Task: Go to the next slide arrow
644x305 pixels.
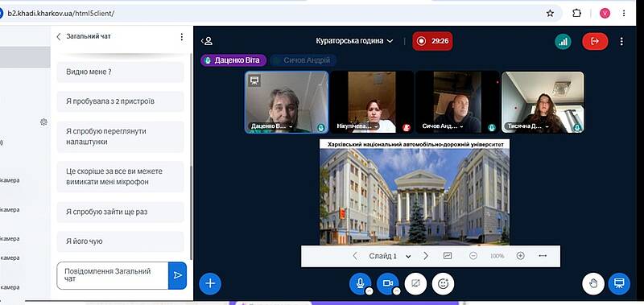Action: pyautogui.click(x=426, y=256)
